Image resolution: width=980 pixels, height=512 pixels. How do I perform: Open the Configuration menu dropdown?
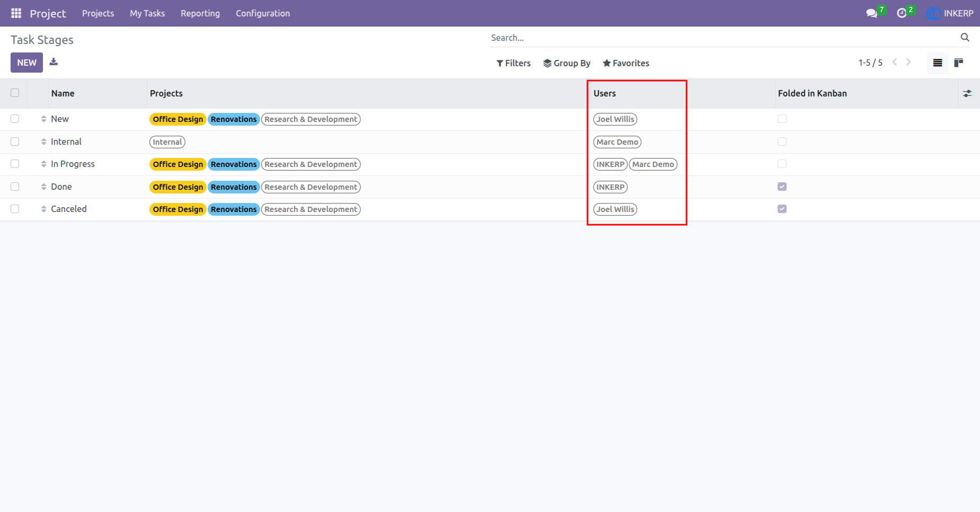(263, 13)
